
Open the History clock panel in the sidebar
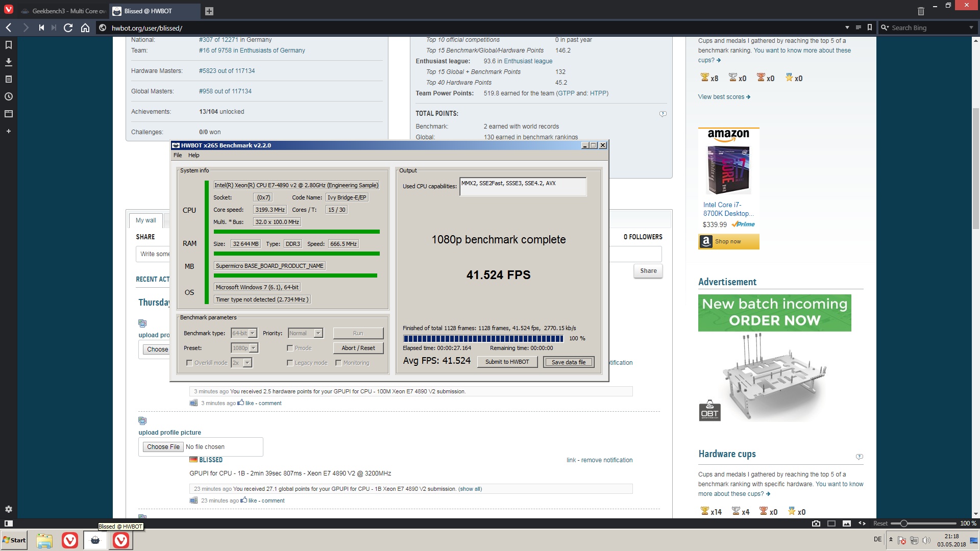(8, 96)
